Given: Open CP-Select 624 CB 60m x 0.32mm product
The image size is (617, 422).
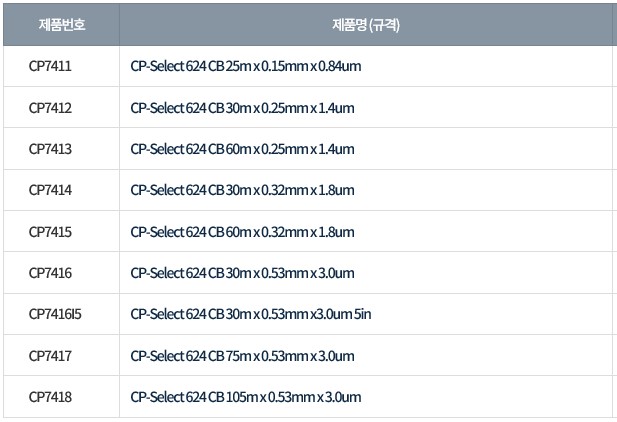Looking at the screenshot, I should point(242,232).
